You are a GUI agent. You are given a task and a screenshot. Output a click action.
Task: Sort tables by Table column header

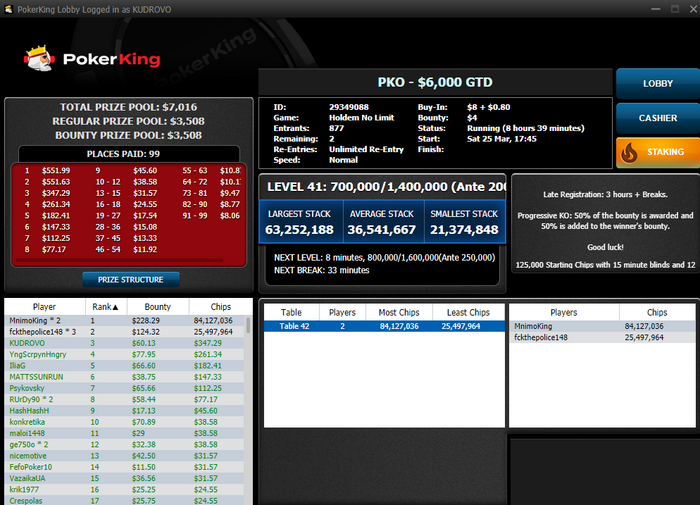tap(292, 313)
